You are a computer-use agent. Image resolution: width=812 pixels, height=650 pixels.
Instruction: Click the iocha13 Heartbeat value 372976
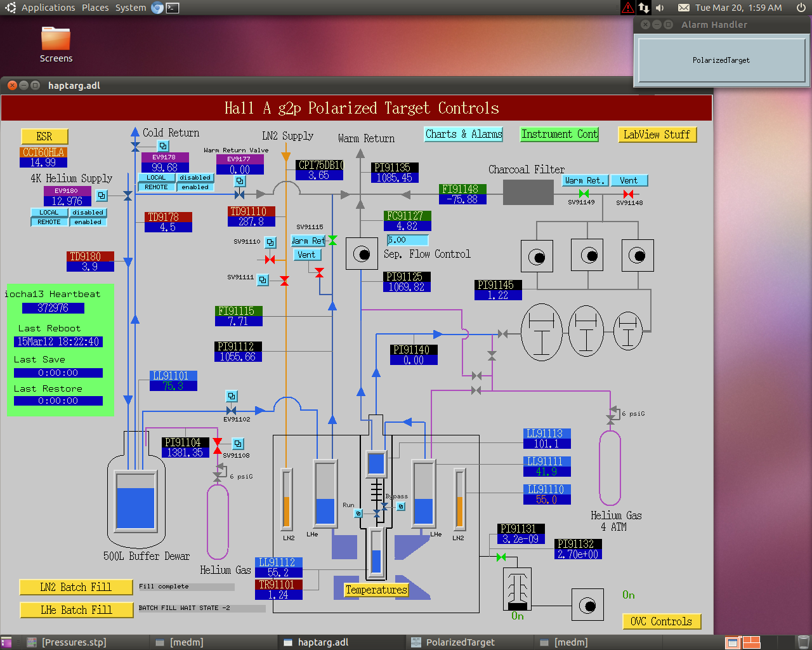[x=53, y=308]
